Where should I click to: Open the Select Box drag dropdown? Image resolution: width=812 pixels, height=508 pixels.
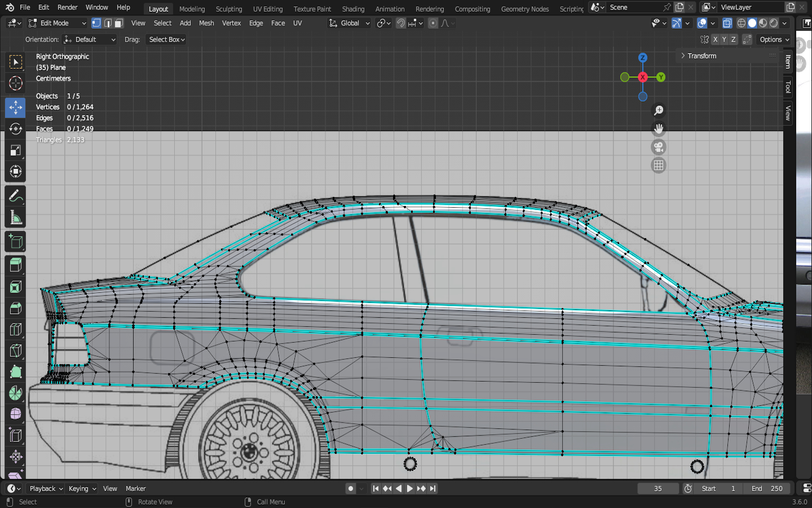pos(166,40)
